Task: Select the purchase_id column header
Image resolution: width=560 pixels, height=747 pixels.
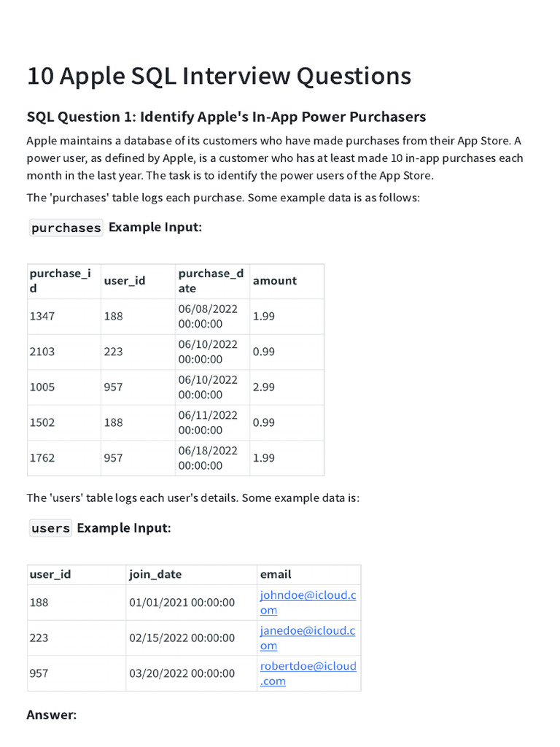Action: coord(61,281)
